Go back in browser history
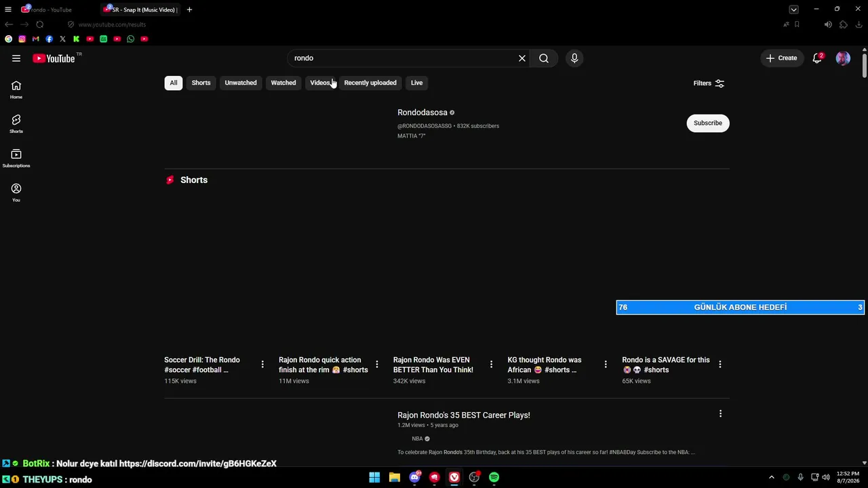Screen dimensions: 868x488 (x=9, y=24)
